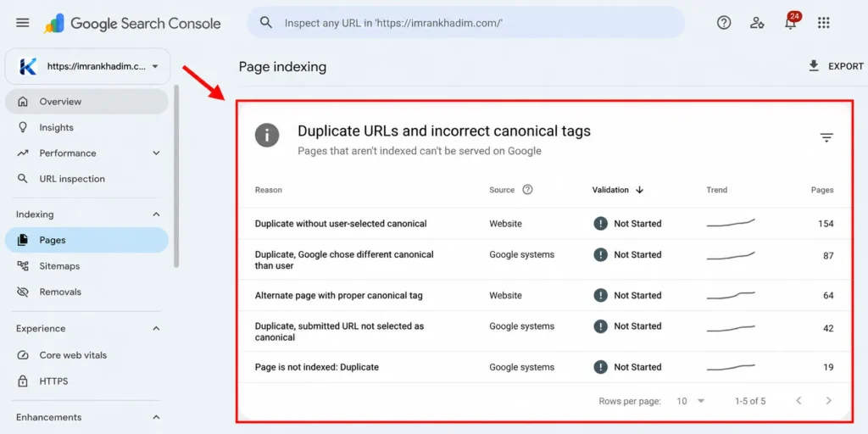Image resolution: width=868 pixels, height=434 pixels.
Task: Open the user settings person icon
Action: (757, 23)
